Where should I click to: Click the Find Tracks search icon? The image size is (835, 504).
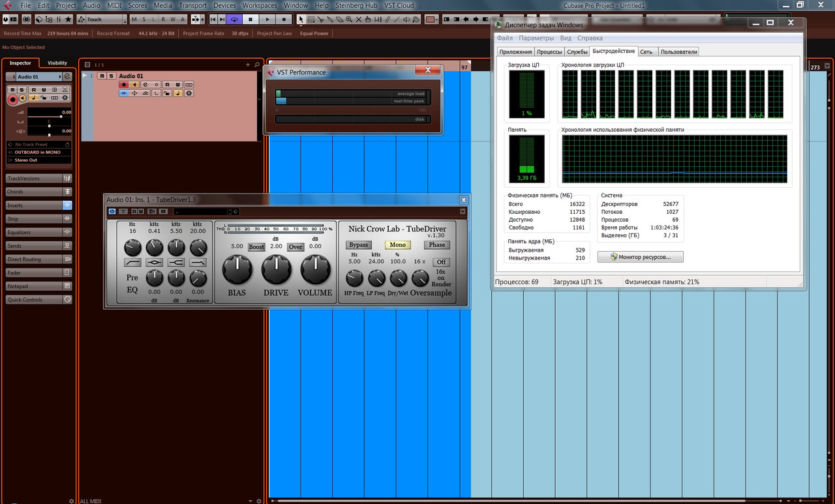point(256,65)
